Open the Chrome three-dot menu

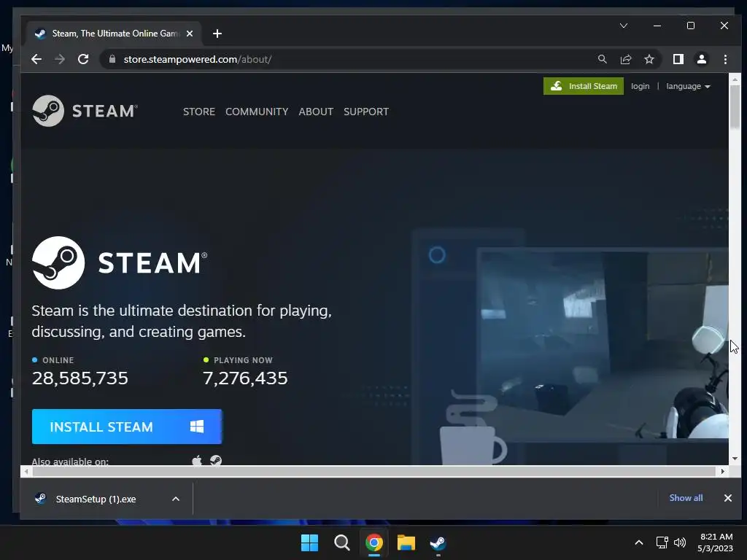pyautogui.click(x=725, y=59)
